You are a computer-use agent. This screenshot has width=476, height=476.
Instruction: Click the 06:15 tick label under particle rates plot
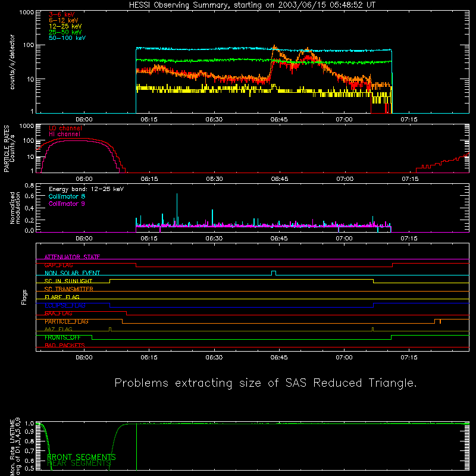[x=149, y=179]
